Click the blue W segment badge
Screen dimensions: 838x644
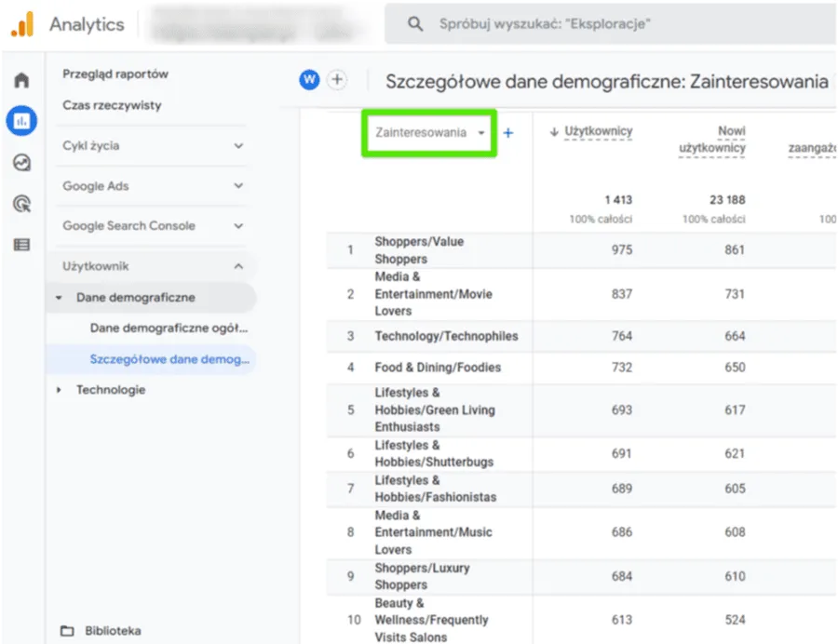tap(310, 80)
